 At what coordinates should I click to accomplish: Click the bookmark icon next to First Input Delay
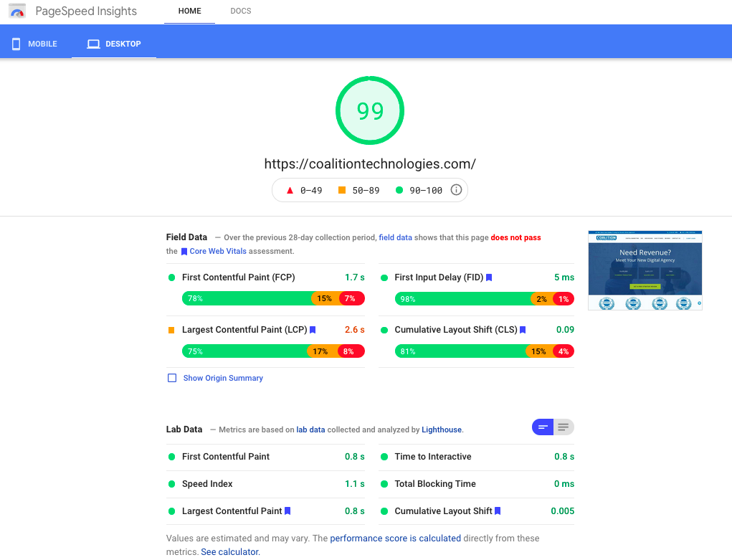point(490,277)
